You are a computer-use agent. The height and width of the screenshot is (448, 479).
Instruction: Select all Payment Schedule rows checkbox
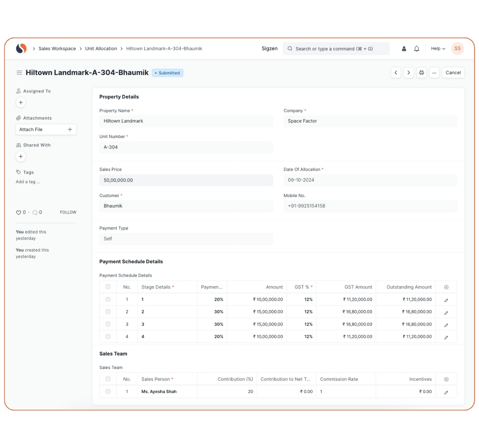coord(108,287)
